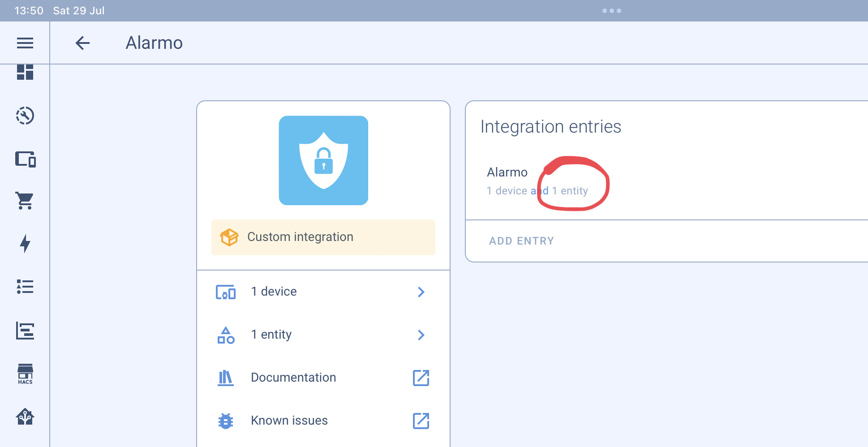Viewport: 868px width, 447px height.
Task: Click the Custom integration banner
Action: [323, 237]
